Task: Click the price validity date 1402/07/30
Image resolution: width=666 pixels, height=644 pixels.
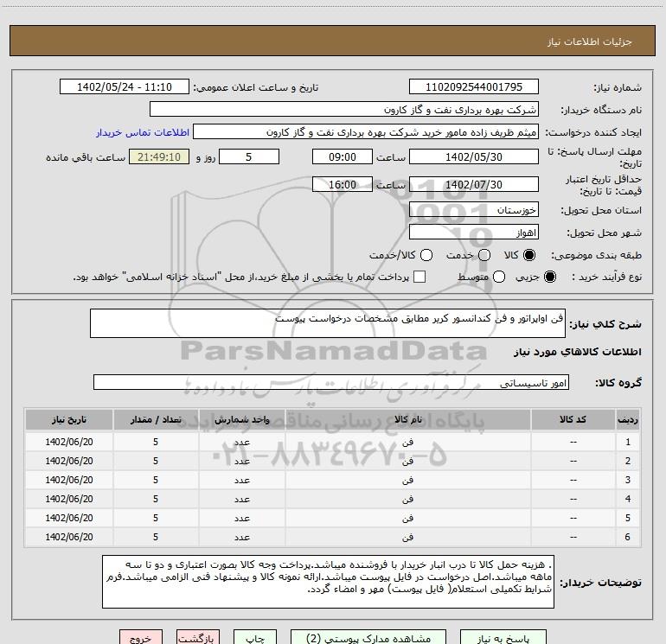Action: coord(474,184)
